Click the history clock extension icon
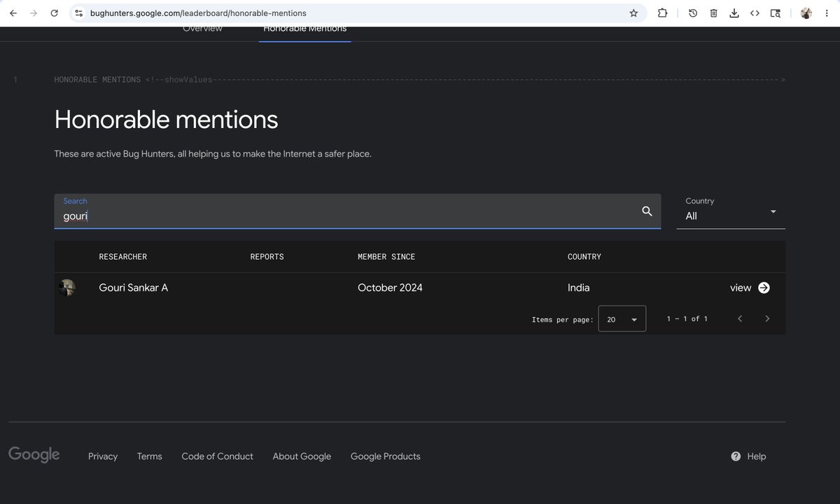This screenshot has height=504, width=840. point(693,13)
